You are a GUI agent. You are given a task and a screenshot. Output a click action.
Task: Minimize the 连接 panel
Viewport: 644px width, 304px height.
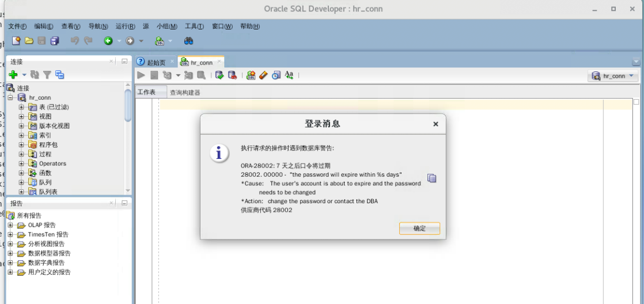click(x=124, y=62)
